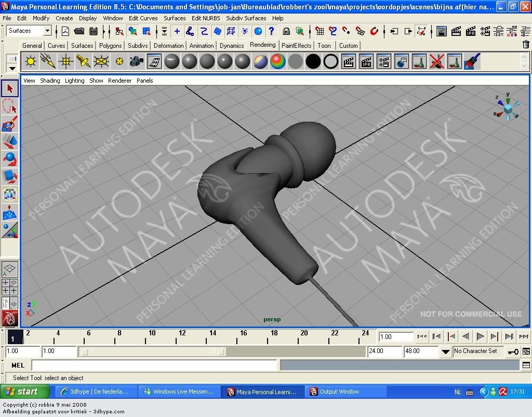Toggle make selected object live
This screenshot has width=532, height=417.
coord(374,31)
